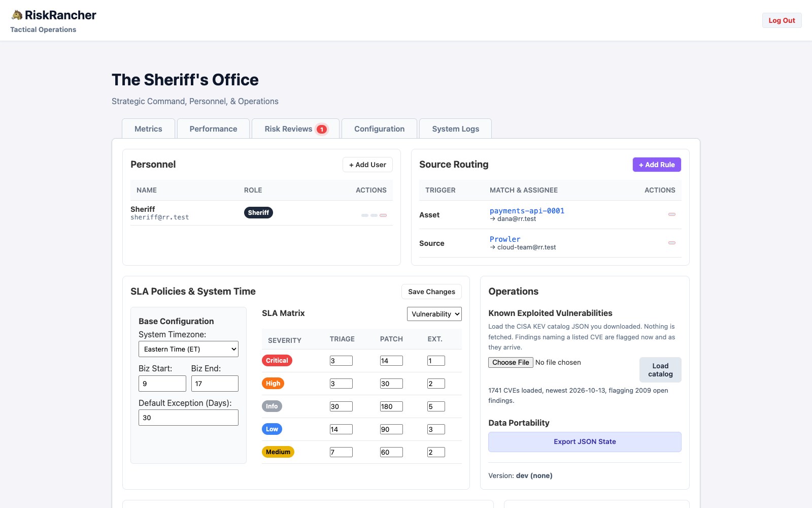Click the High patch days input
Screen dimensions: 812x508
click(391, 384)
